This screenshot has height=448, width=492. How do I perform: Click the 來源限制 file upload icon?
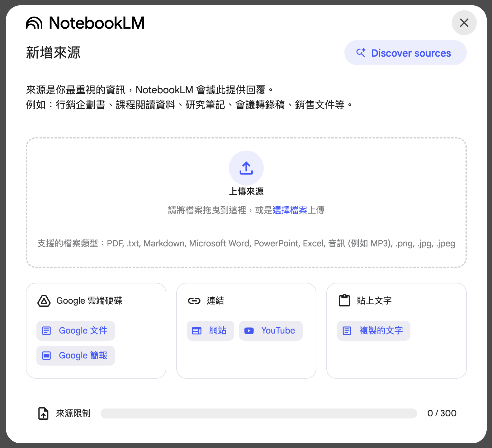point(43,413)
